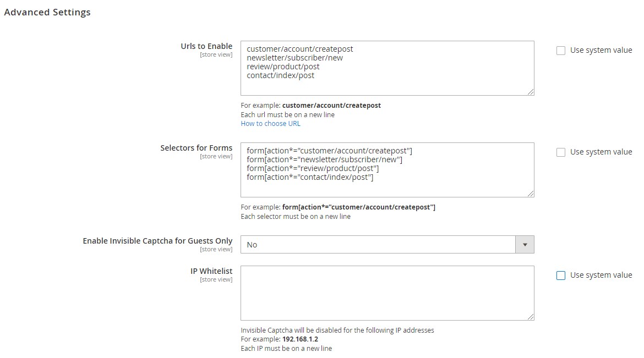Select the Enable Invisible Captcha for Guests Only field
This screenshot has height=358, width=644.
click(x=388, y=245)
